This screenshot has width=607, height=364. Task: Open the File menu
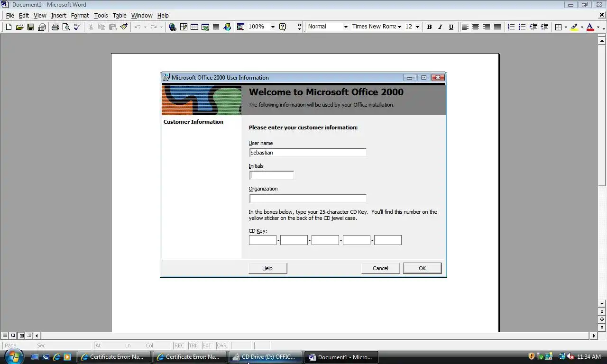10,15
